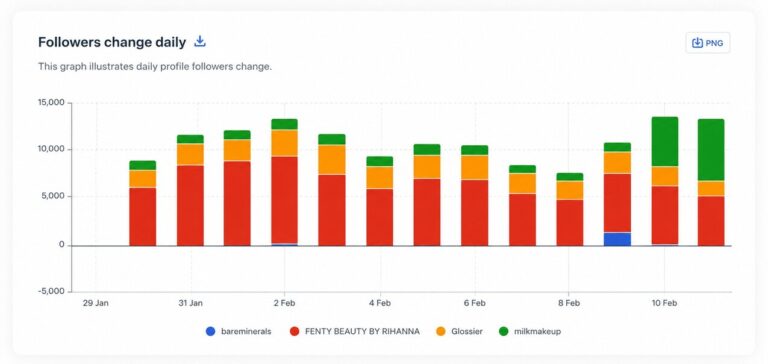The image size is (768, 364).
Task: Click the '10 Feb' x-axis label
Action: point(664,303)
